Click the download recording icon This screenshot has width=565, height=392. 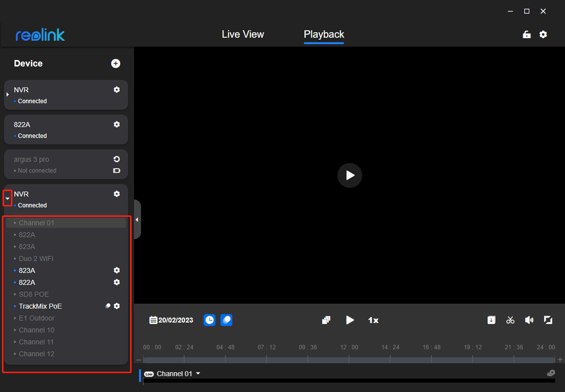[492, 320]
